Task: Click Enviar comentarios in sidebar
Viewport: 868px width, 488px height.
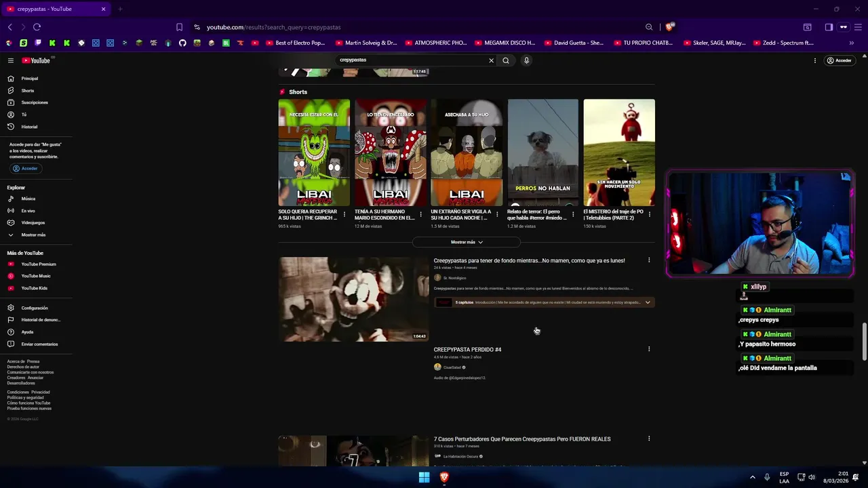Action: 39,344
